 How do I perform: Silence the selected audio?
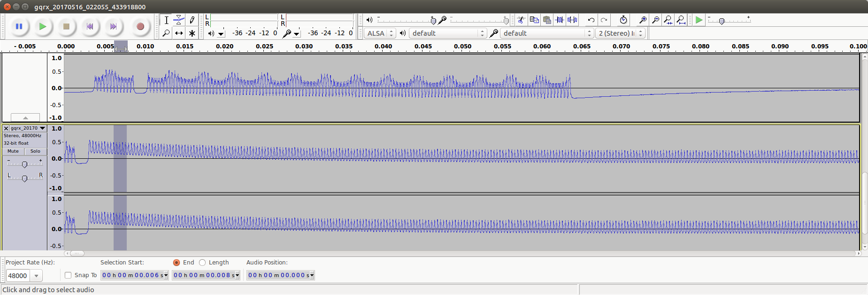(x=572, y=20)
